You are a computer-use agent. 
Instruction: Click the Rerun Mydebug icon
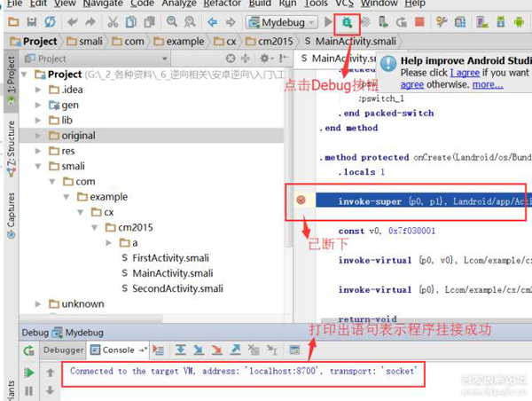[29, 350]
